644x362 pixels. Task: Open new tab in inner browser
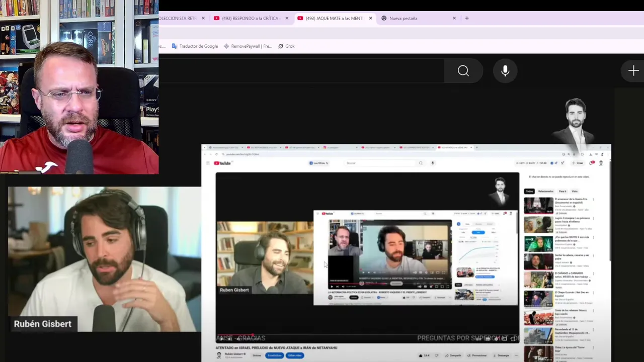(x=477, y=148)
